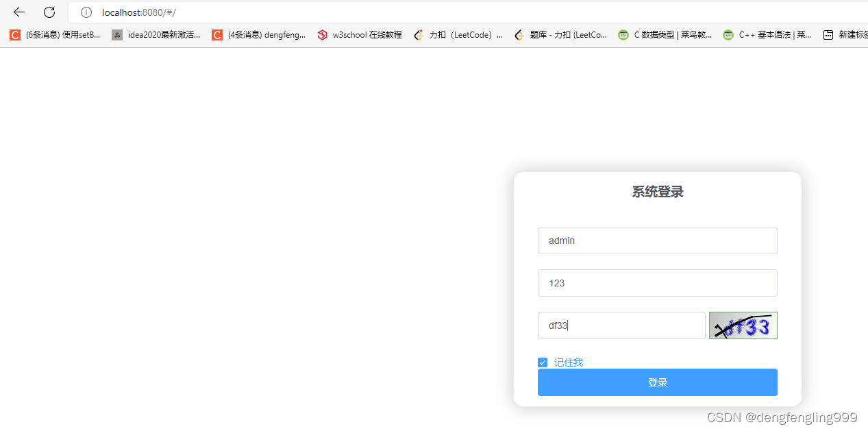Click the C++ 基本语法 bookmark favicon
868x431 pixels.
(x=728, y=35)
